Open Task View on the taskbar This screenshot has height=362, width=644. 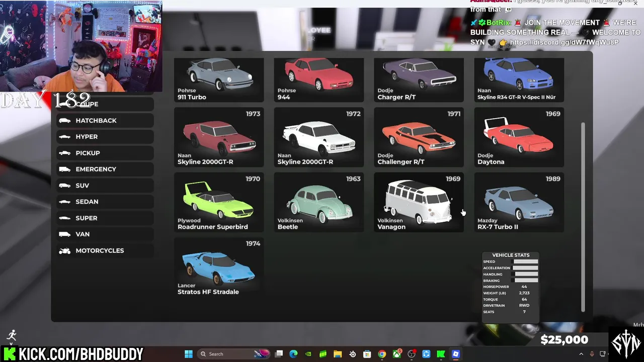pyautogui.click(x=279, y=354)
